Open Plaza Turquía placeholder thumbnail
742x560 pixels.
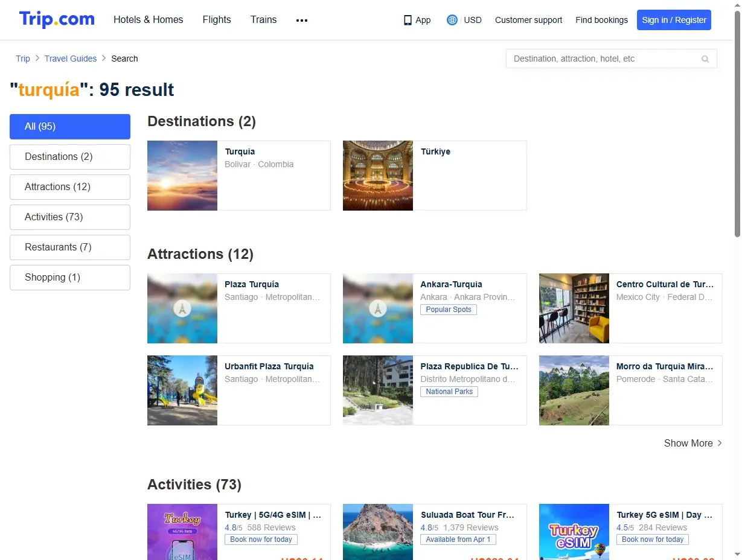click(x=182, y=308)
